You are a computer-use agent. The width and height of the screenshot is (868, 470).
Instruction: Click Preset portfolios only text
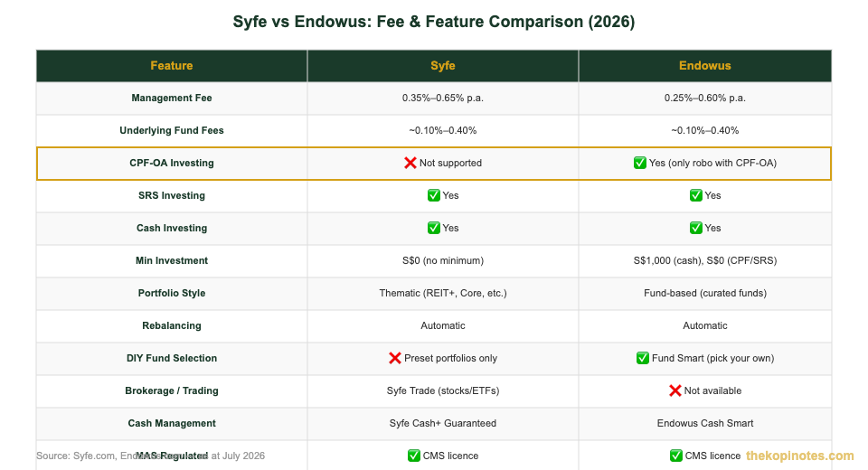tap(450, 358)
